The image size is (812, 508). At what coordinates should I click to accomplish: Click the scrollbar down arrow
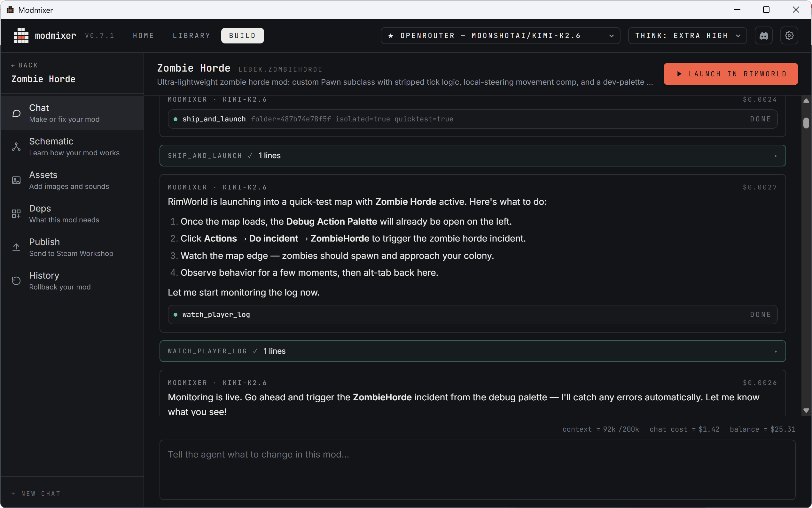[x=806, y=411]
